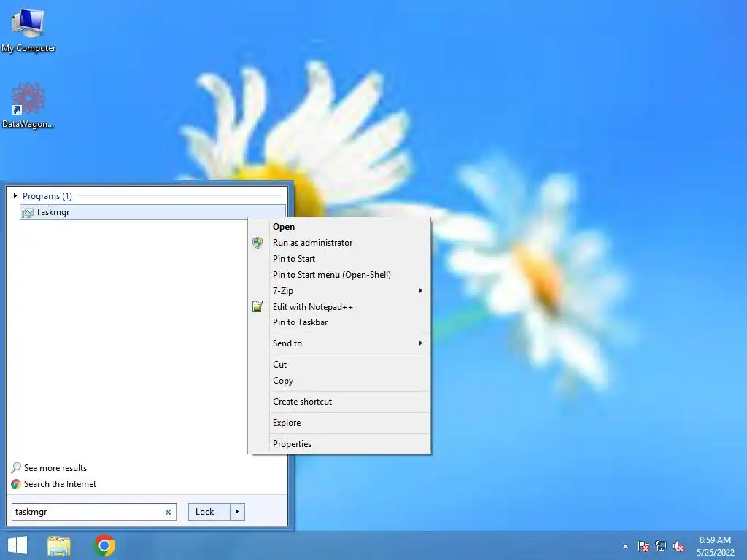Click the network status tray icon
Image resolution: width=747 pixels, height=560 pixels.
coord(661,546)
